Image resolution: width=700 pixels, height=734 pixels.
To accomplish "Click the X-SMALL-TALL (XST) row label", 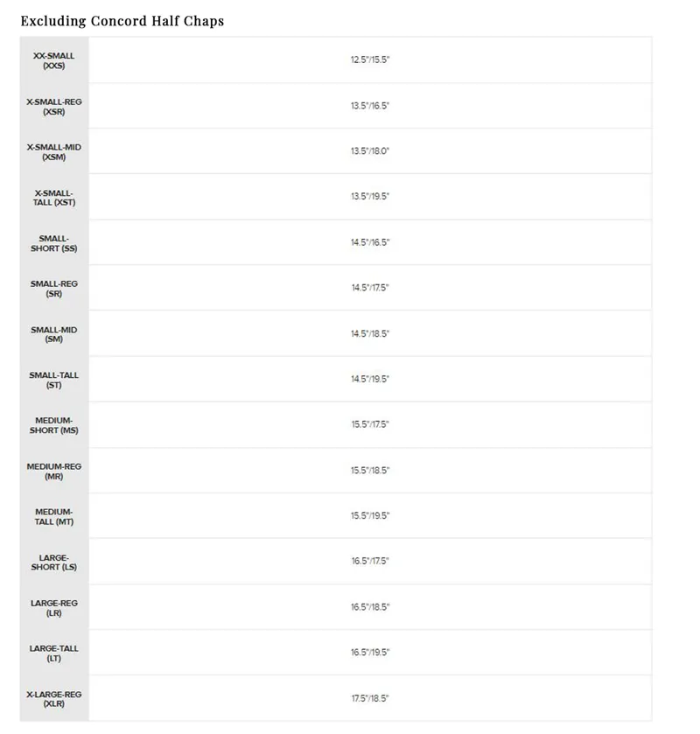I will (54, 198).
